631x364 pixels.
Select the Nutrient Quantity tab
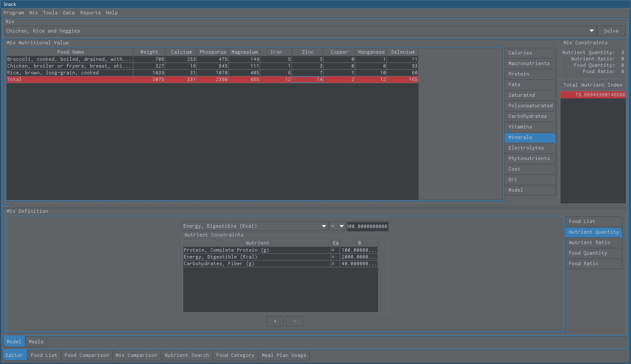click(x=593, y=232)
